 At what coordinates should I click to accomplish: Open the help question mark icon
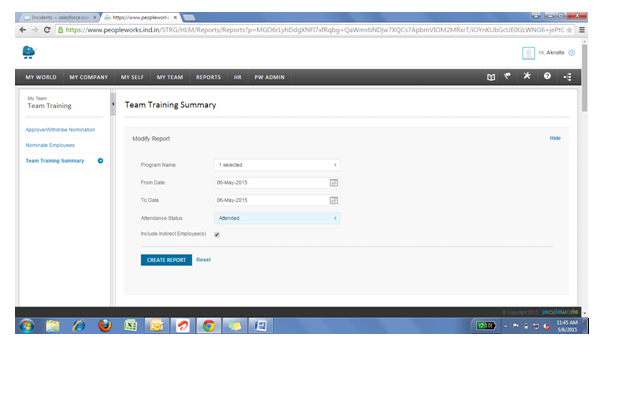(547, 76)
